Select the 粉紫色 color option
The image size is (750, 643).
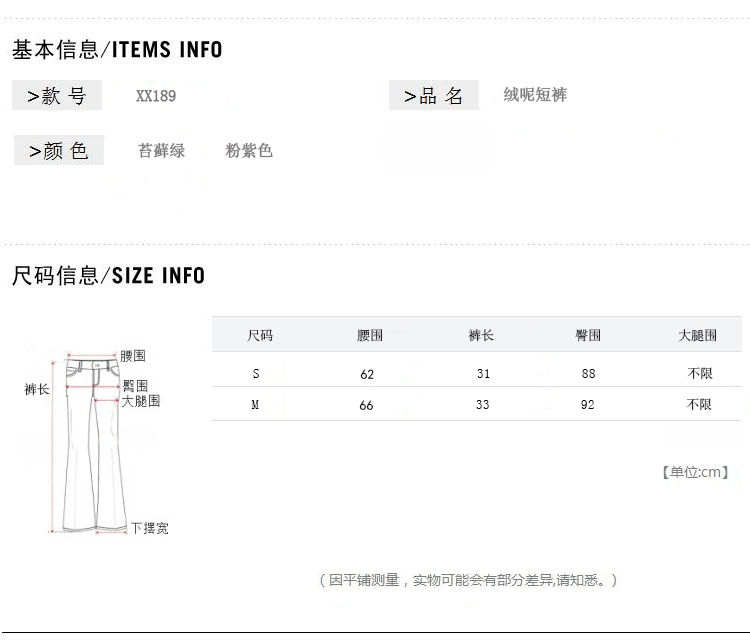point(249,151)
